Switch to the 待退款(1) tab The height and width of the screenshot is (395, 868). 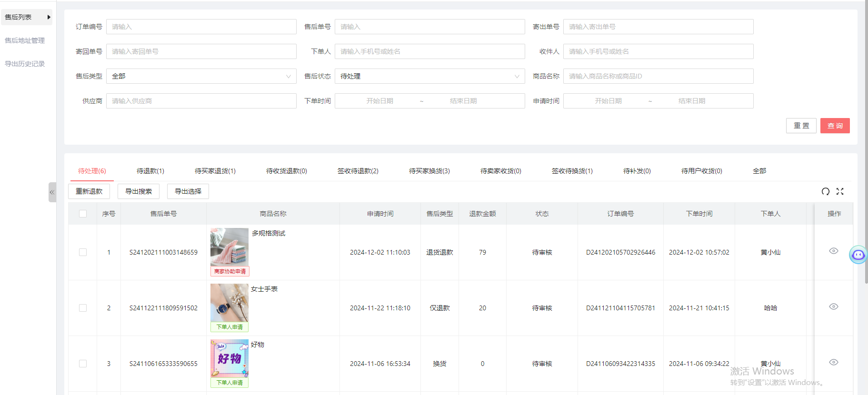pyautogui.click(x=150, y=171)
